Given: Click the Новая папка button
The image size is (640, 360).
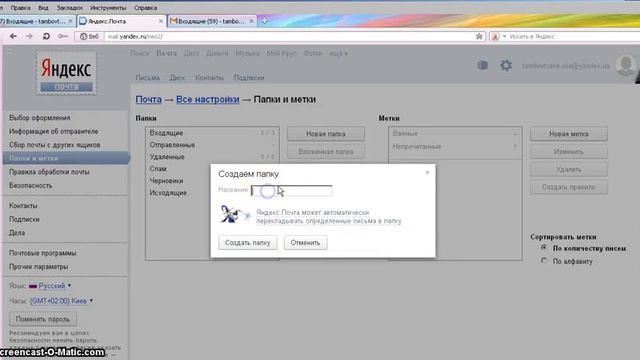Looking at the screenshot, I should tap(326, 134).
